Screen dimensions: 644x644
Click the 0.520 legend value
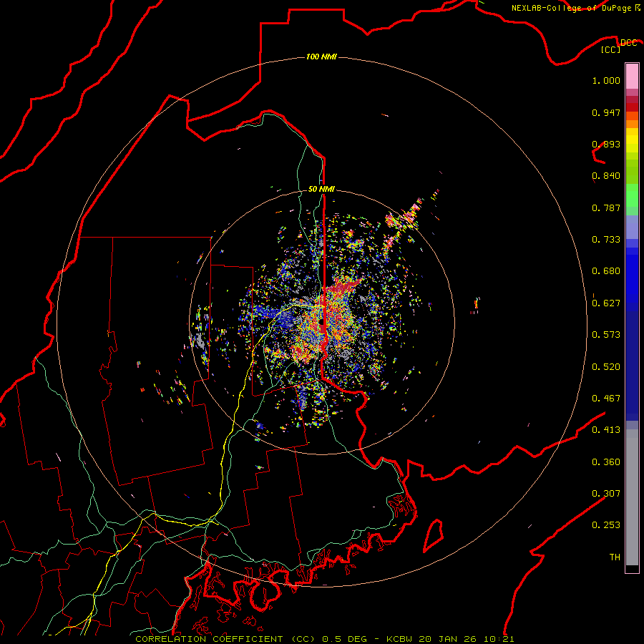pos(606,367)
